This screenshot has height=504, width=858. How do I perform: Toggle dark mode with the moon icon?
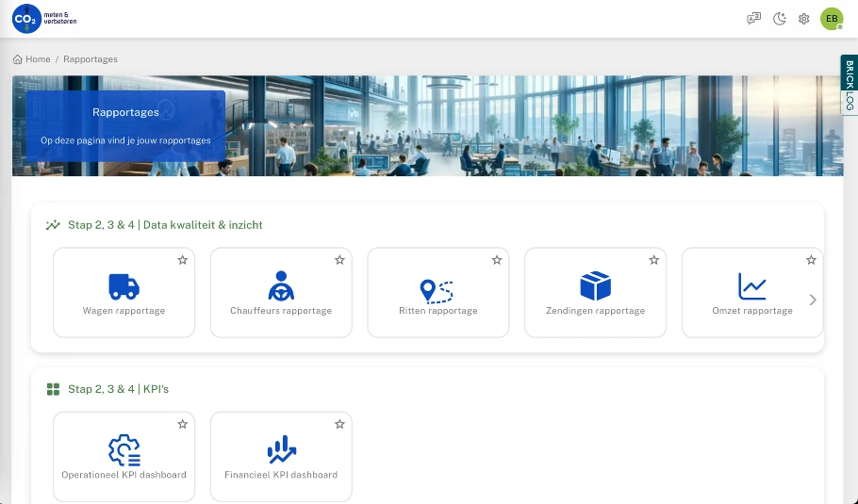tap(780, 19)
